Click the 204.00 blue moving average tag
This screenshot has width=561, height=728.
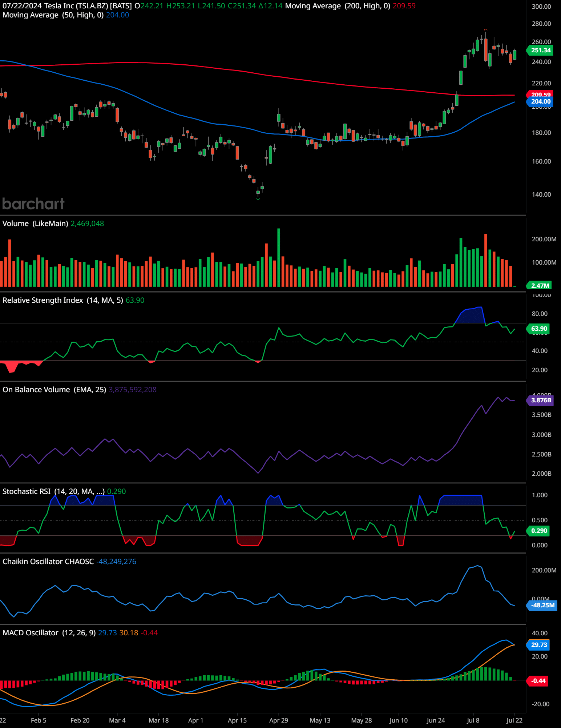point(540,102)
